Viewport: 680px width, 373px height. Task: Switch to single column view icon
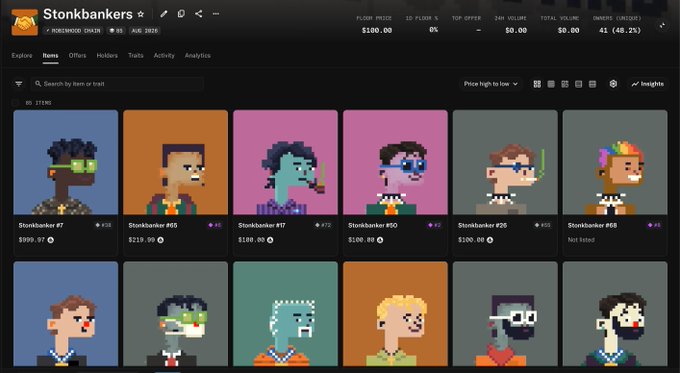[579, 84]
